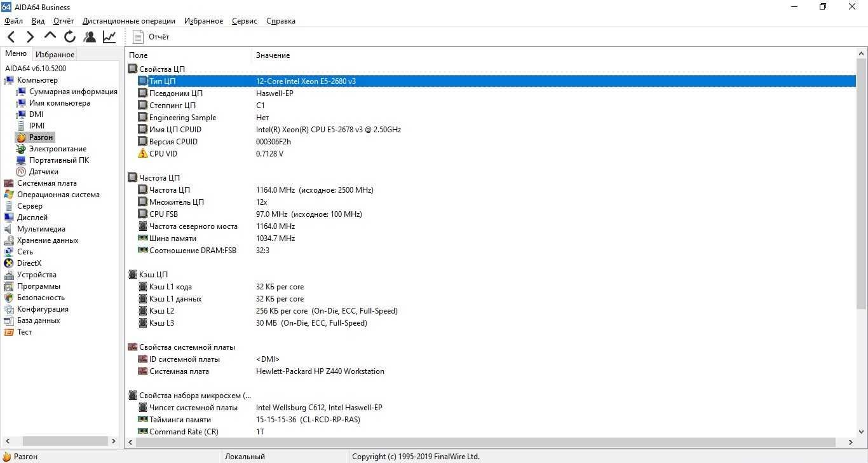
Task: Expand Хранение данных category
Action: tap(48, 240)
